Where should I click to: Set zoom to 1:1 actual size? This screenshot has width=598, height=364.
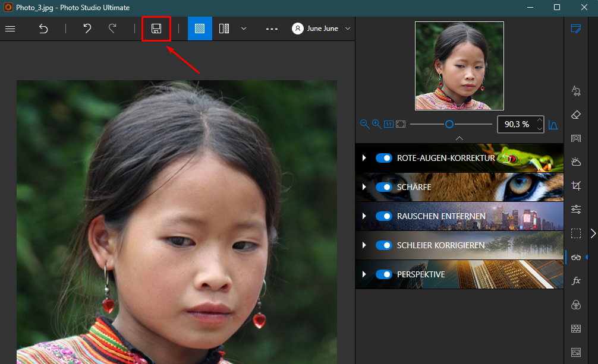(389, 124)
